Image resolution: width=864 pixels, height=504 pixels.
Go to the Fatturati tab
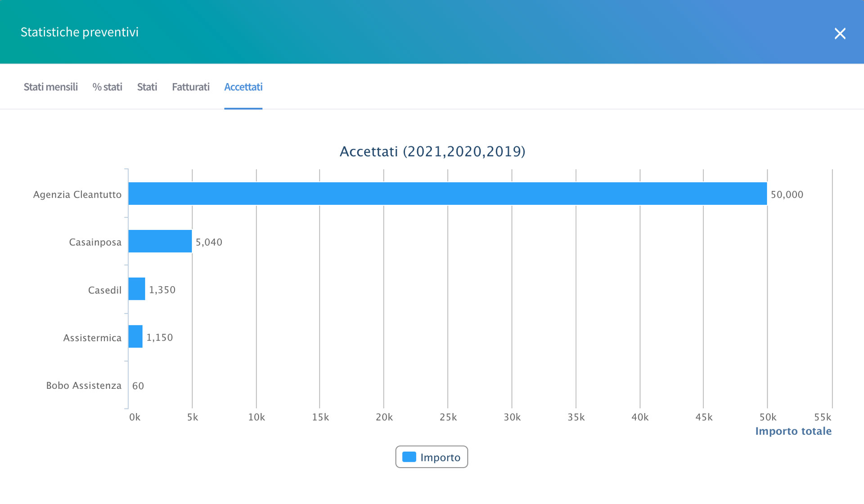click(x=191, y=87)
